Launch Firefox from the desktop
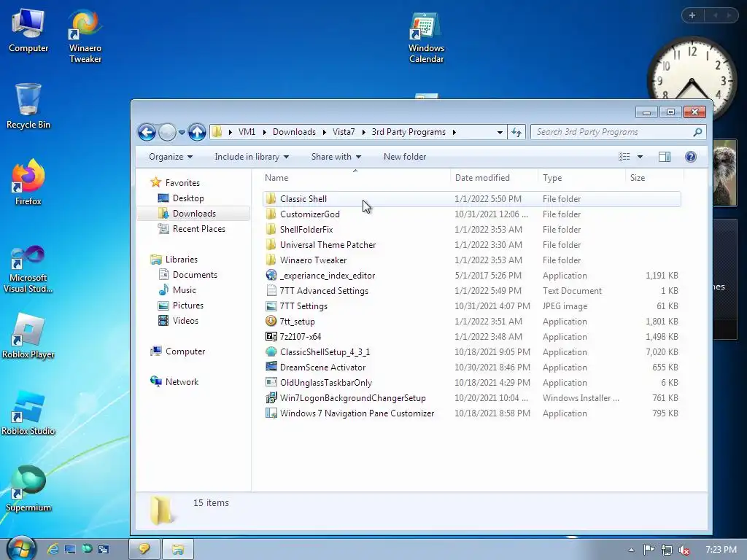This screenshot has width=747, height=560. pos(28,182)
